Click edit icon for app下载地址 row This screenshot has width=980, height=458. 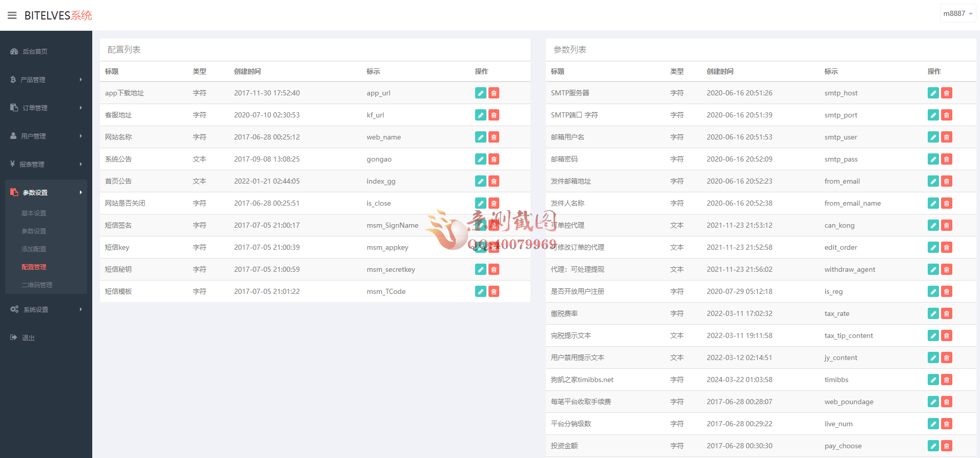point(480,93)
